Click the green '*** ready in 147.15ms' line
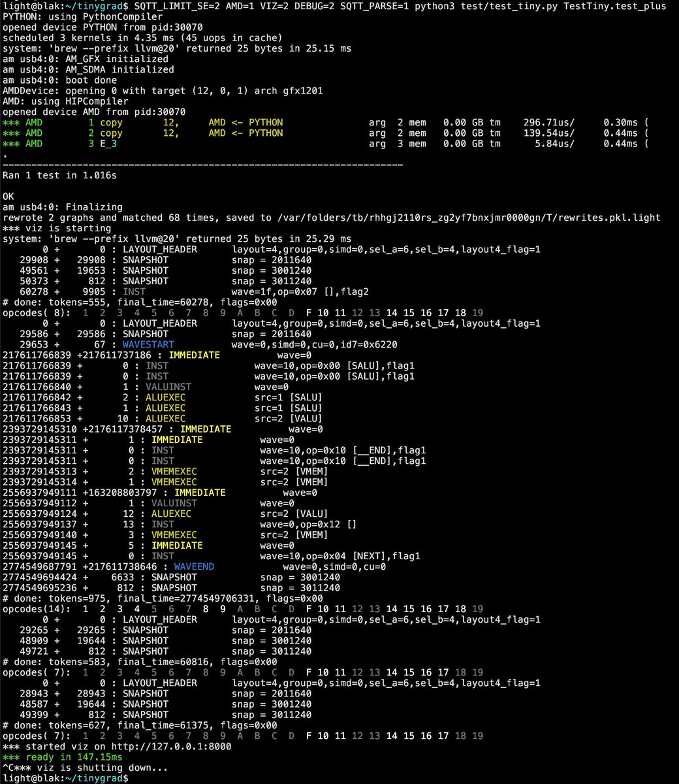 [63, 757]
